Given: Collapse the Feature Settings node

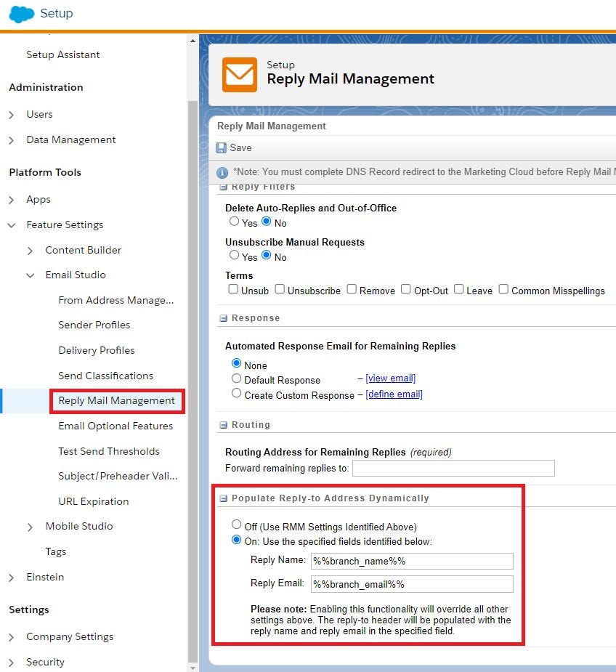Looking at the screenshot, I should click(12, 225).
